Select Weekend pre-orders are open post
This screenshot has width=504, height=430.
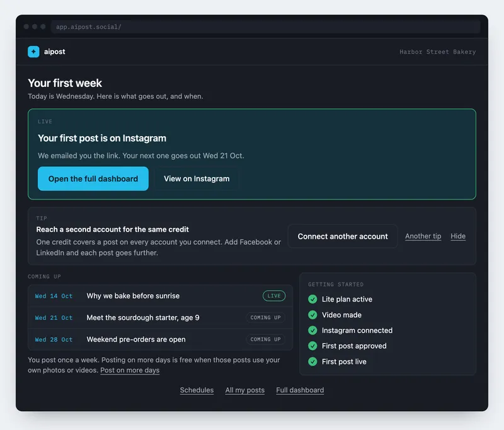160,339
